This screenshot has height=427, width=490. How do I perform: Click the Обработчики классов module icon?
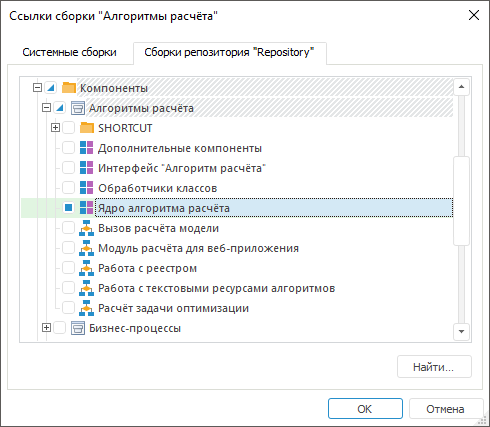point(87,188)
